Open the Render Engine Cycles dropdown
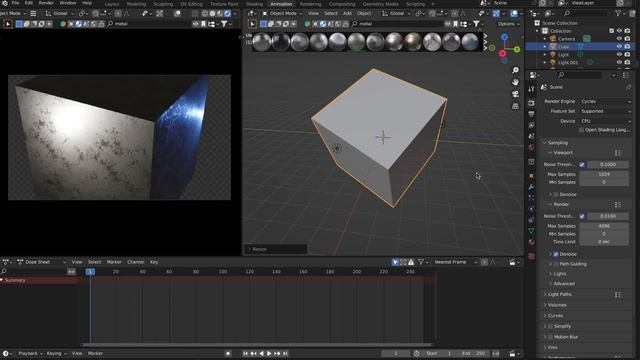 [x=606, y=101]
